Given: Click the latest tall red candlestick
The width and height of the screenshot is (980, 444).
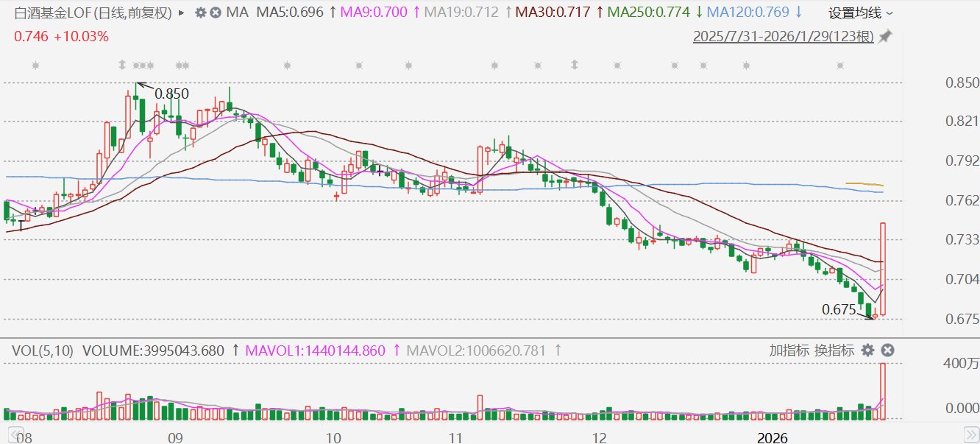Looking at the screenshot, I should coord(882,269).
